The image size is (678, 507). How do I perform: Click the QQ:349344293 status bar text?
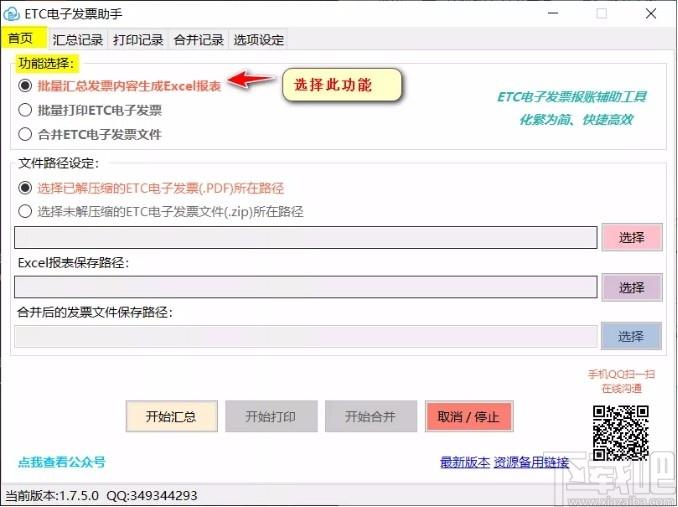tap(152, 495)
